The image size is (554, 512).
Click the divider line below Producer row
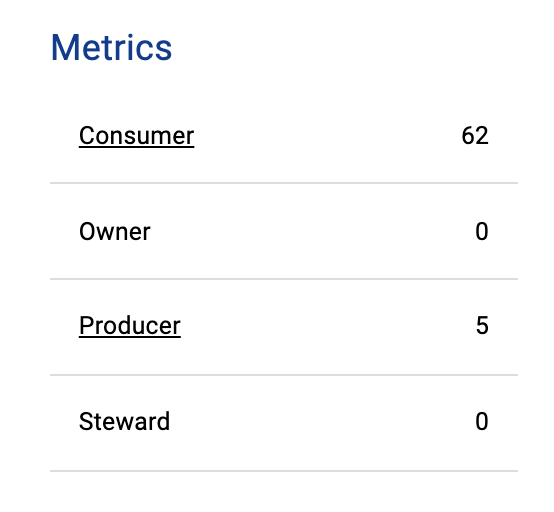[x=284, y=375]
